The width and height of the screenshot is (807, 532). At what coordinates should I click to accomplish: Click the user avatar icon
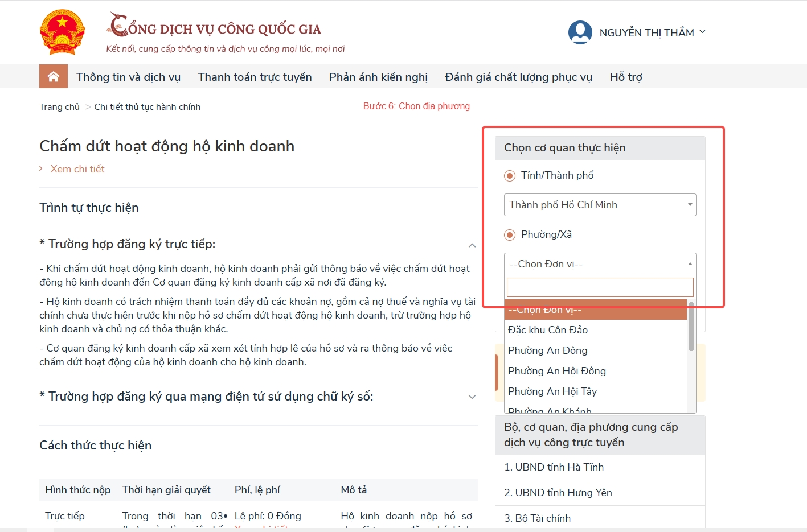pyautogui.click(x=580, y=32)
